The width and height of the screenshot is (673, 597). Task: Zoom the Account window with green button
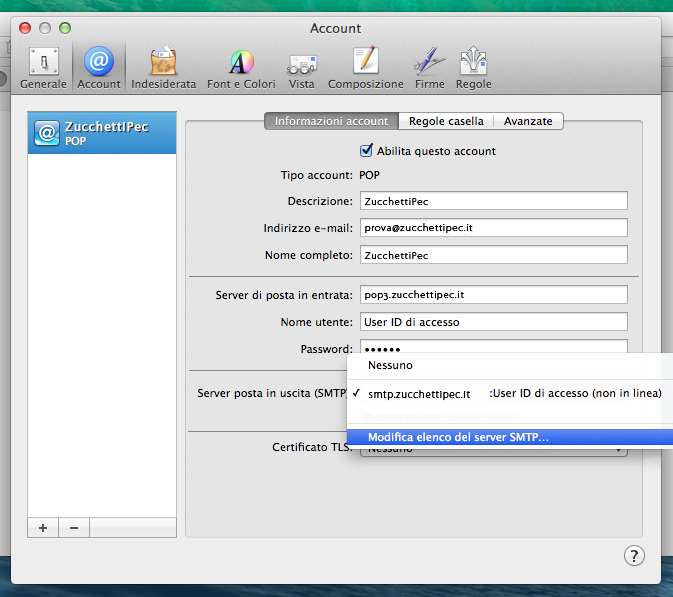point(65,28)
